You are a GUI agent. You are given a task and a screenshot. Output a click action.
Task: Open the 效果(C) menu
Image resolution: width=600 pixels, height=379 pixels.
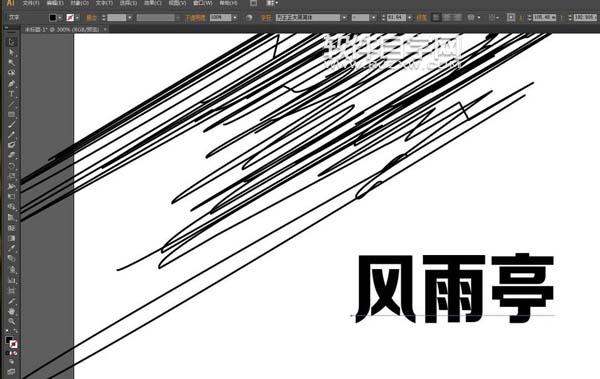point(153,3)
